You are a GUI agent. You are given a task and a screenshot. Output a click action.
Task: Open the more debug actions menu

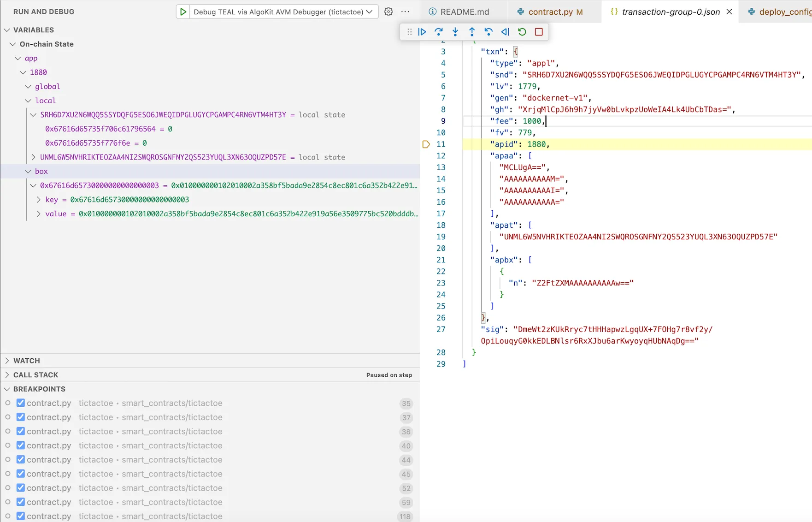pos(405,12)
